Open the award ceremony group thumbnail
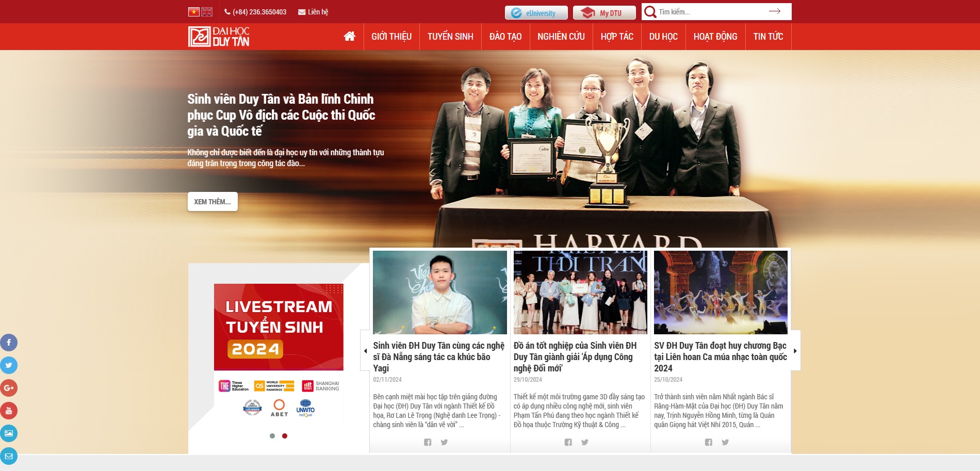The height and width of the screenshot is (471, 980). tap(580, 293)
